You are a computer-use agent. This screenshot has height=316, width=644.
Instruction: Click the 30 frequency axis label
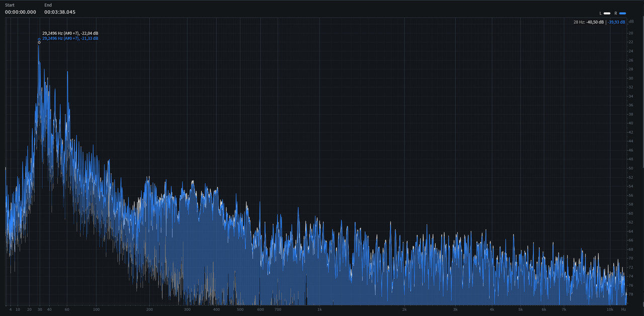[40, 309]
